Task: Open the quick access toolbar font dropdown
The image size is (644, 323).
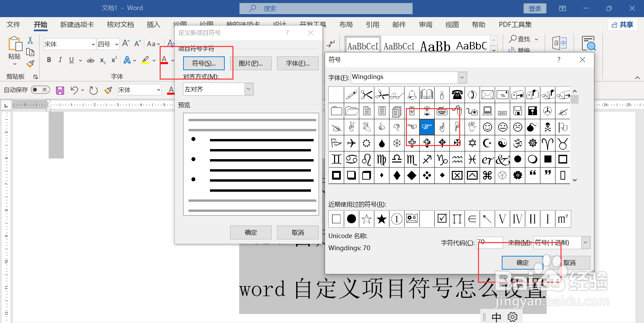Action: tap(158, 90)
